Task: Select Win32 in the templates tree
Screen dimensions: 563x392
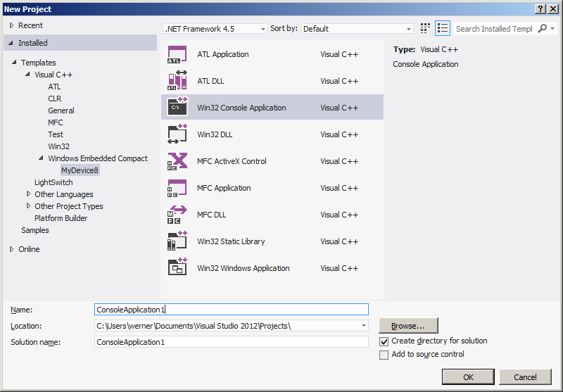Action: click(59, 146)
